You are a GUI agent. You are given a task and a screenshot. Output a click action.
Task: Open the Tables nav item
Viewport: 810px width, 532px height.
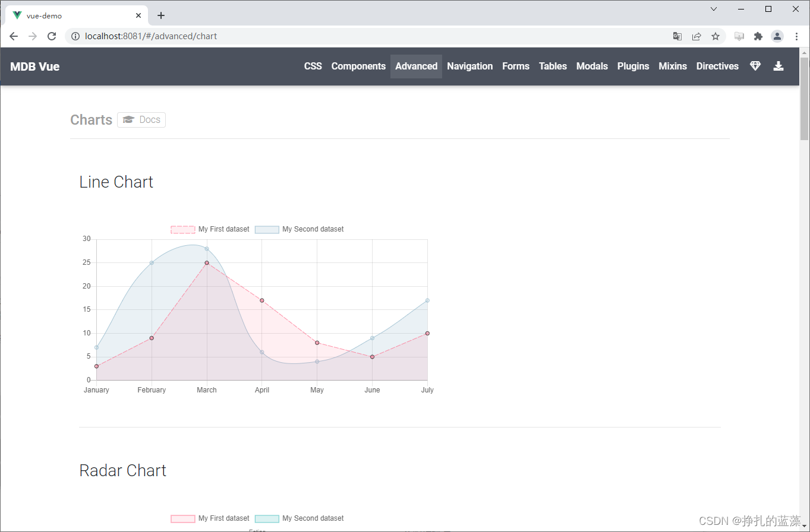tap(553, 66)
